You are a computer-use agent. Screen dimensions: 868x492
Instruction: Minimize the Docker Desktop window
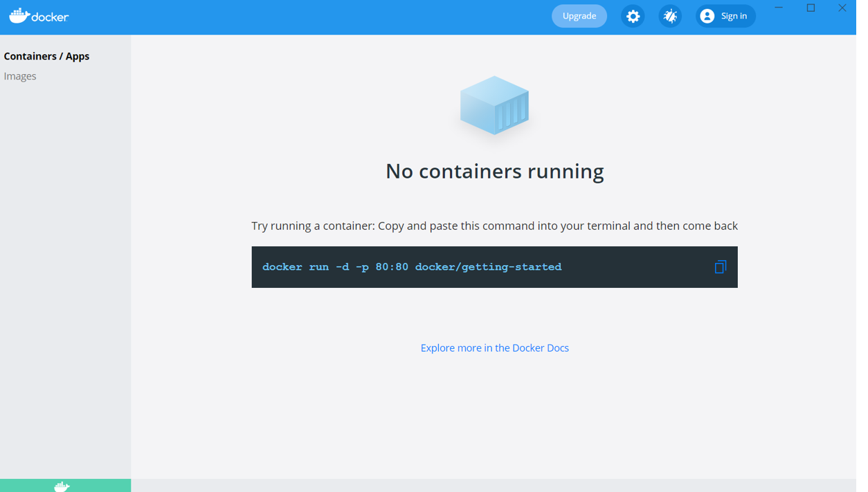779,8
